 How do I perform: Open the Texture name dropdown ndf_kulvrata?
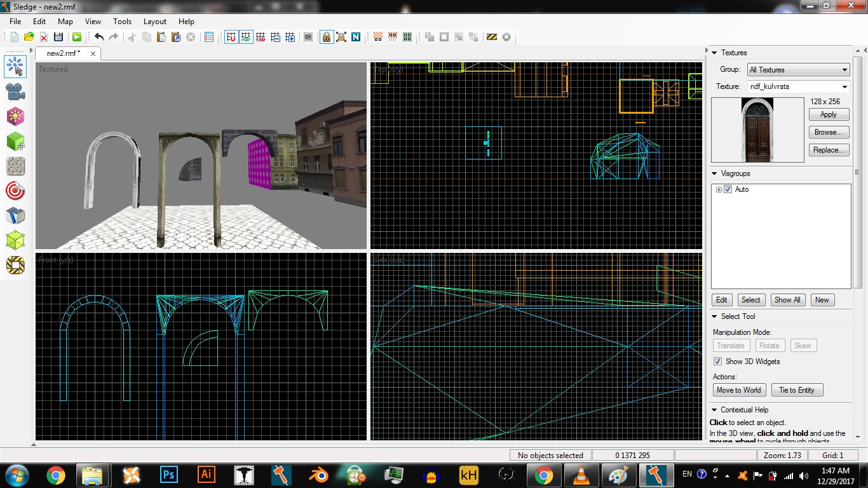[x=799, y=86]
